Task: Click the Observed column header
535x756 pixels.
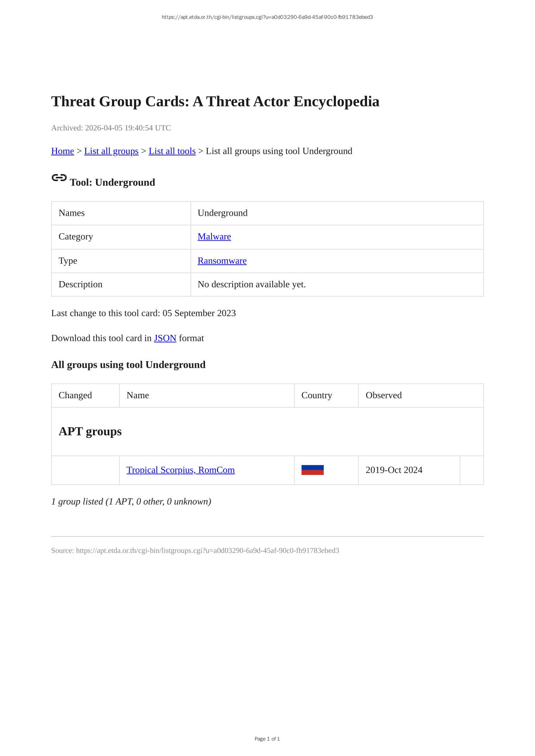Action: tap(383, 396)
